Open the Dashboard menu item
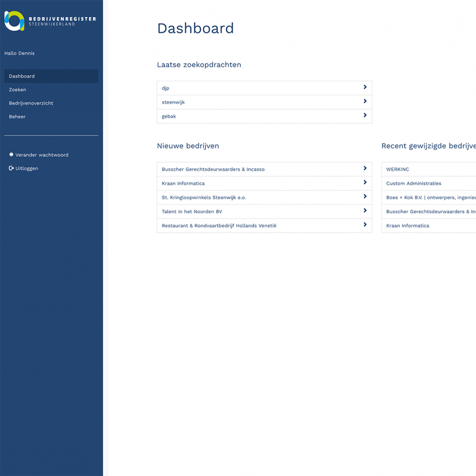This screenshot has height=476, width=476. (51, 76)
